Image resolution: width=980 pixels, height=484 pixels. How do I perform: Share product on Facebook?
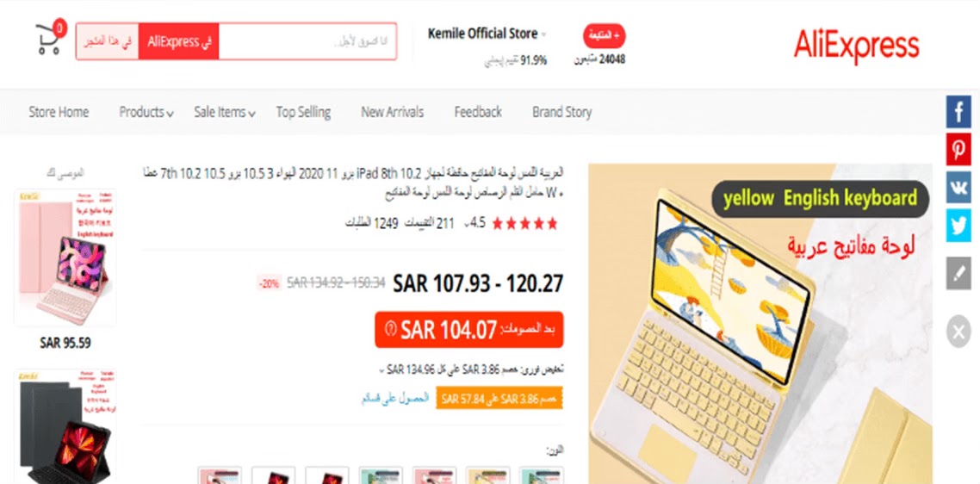click(958, 113)
